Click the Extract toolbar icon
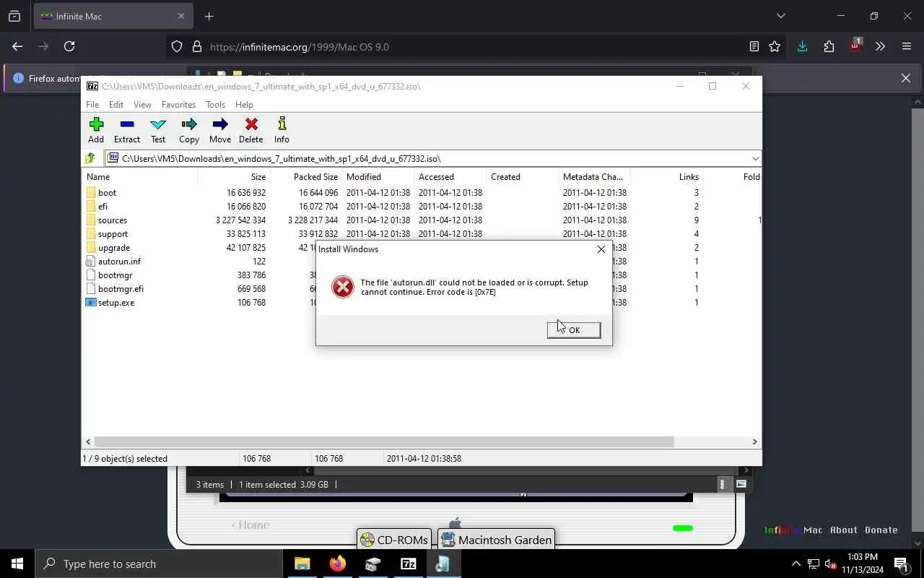924x578 pixels. [127, 130]
